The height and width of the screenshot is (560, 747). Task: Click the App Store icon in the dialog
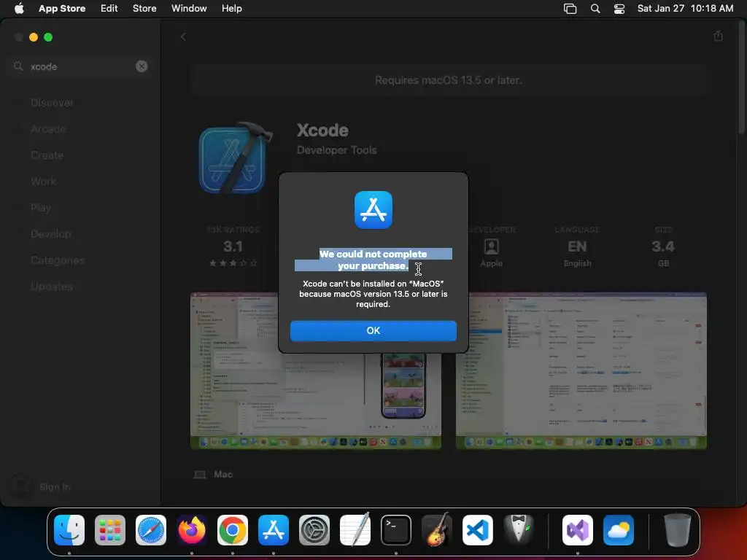click(373, 210)
